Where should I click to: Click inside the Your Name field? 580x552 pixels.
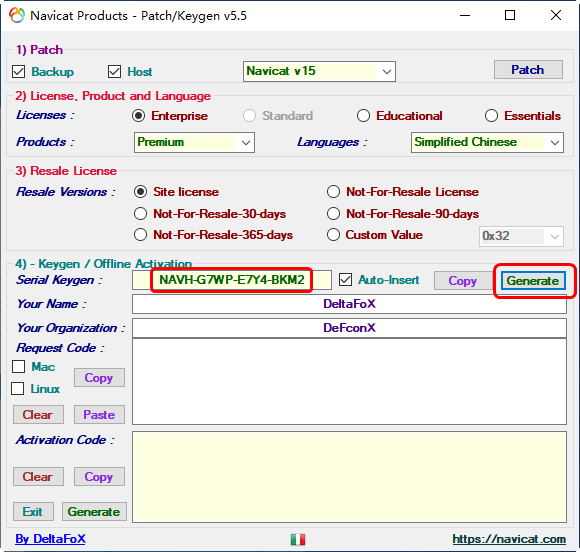coord(349,304)
